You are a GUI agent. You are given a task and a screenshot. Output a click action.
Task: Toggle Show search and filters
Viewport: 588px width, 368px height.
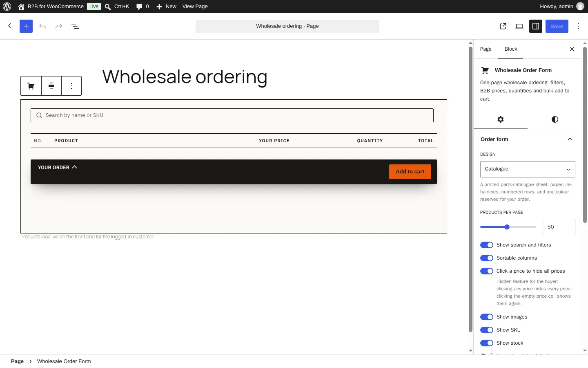[487, 245]
